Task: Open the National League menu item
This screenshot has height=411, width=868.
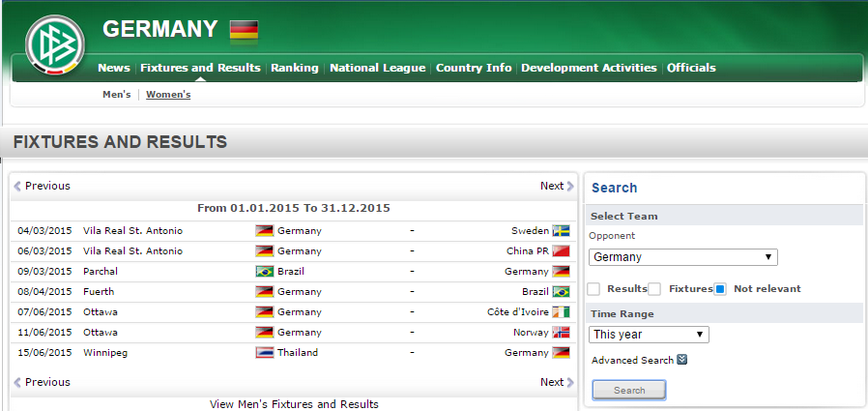Action: (x=378, y=68)
